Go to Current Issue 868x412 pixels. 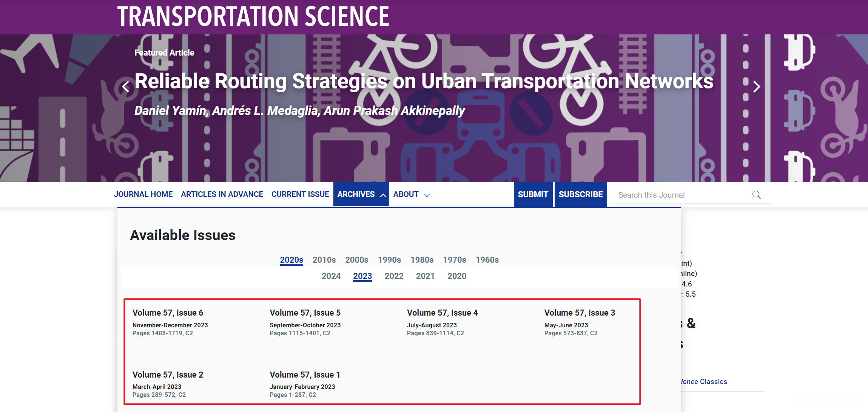pyautogui.click(x=300, y=194)
